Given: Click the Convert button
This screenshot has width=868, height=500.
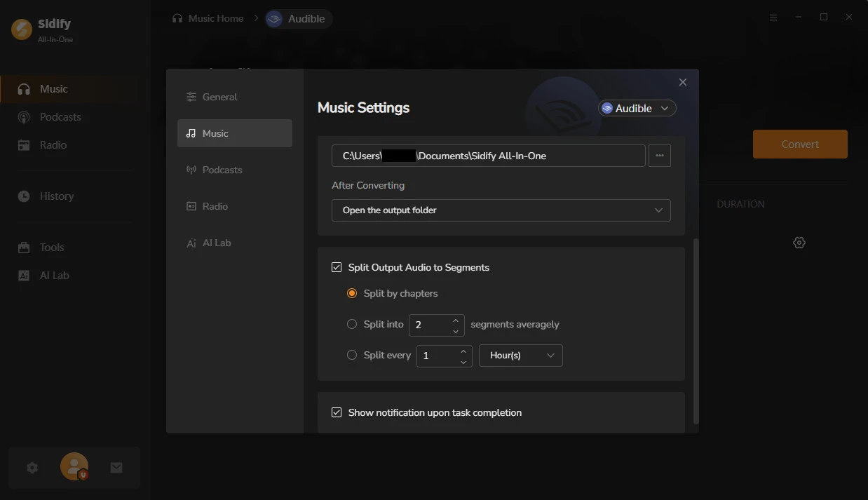Looking at the screenshot, I should pos(800,144).
